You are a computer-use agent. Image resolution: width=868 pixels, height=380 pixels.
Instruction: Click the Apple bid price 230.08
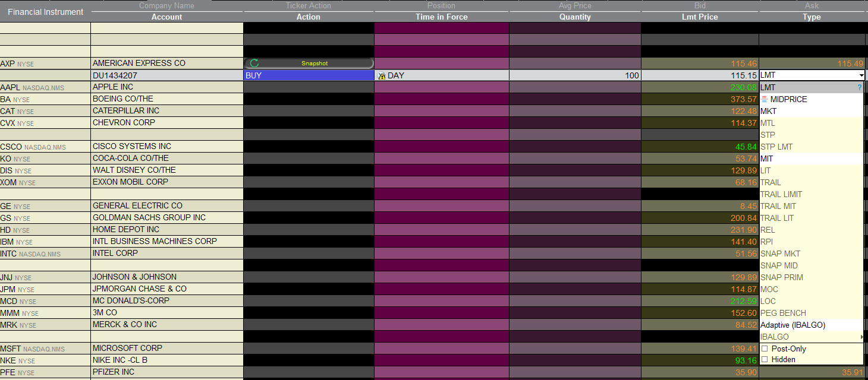pyautogui.click(x=744, y=87)
